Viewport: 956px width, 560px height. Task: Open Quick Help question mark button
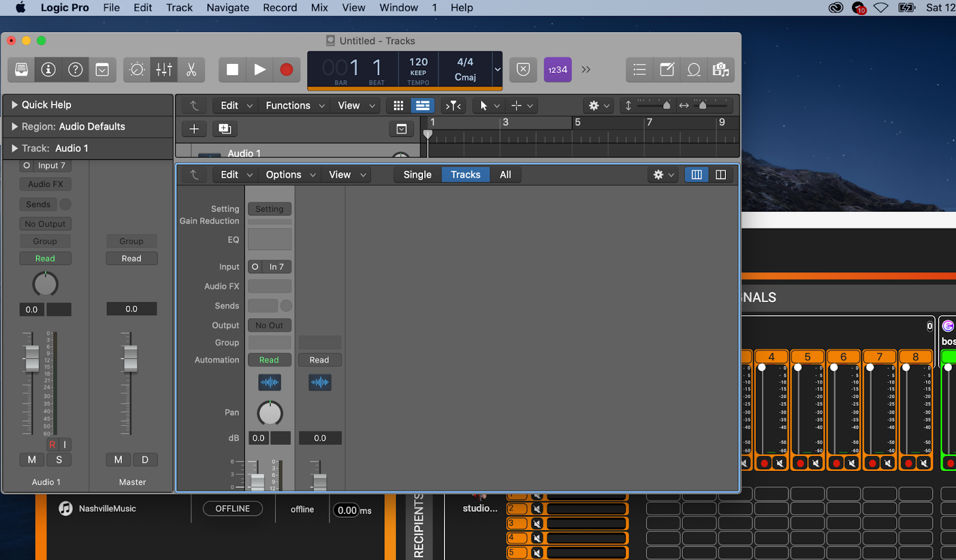pyautogui.click(x=75, y=70)
